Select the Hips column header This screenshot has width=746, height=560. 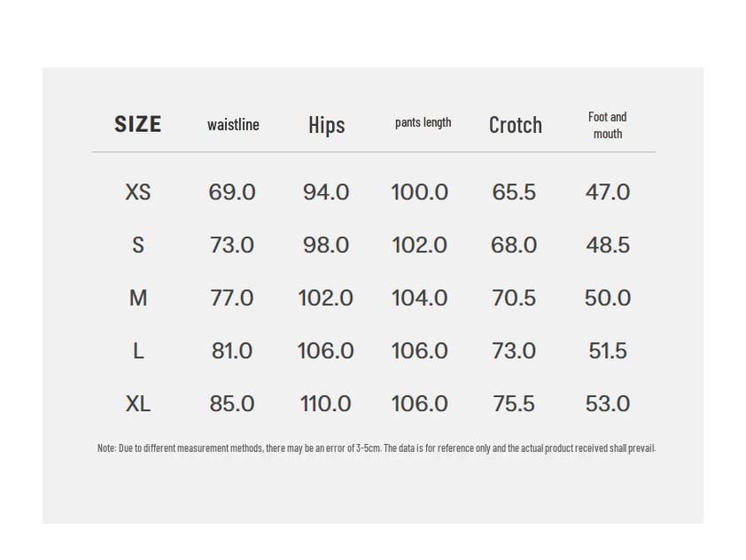(326, 125)
